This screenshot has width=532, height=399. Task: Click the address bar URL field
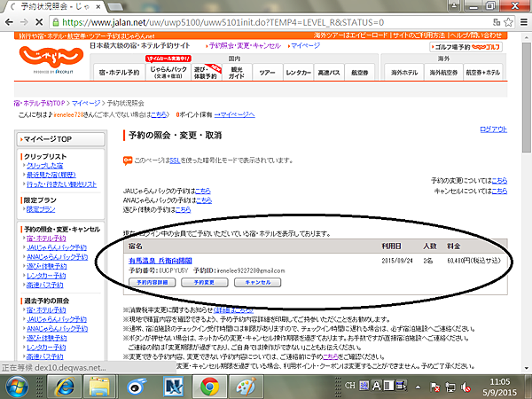pos(271,22)
